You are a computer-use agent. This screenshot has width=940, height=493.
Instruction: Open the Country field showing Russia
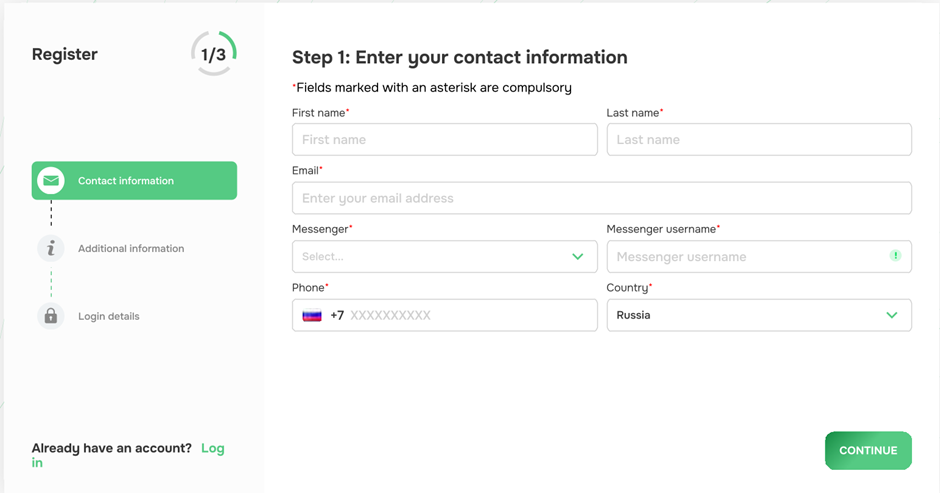(x=759, y=315)
